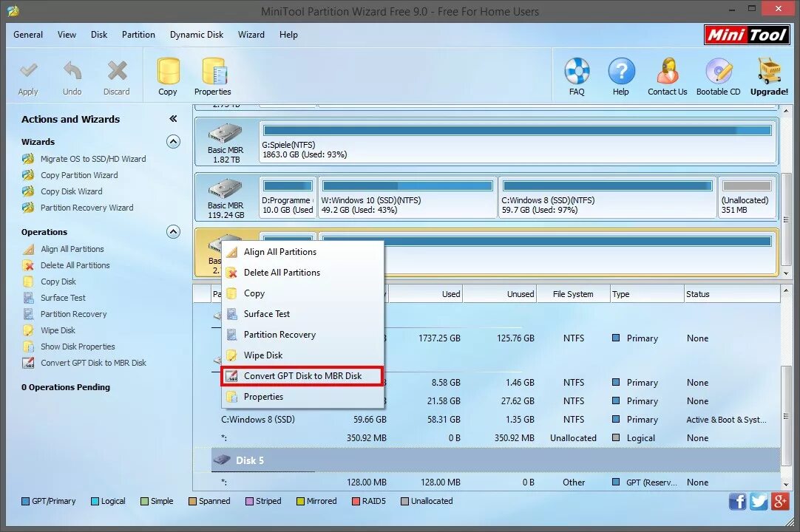Click the Discard toolbar icon
Screen dimensions: 800x532
tap(116, 75)
